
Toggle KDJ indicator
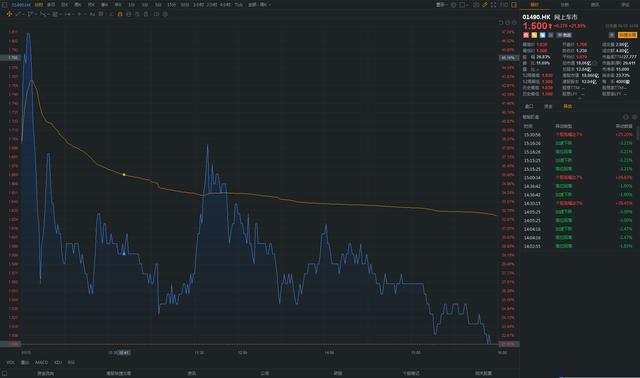tap(58, 362)
